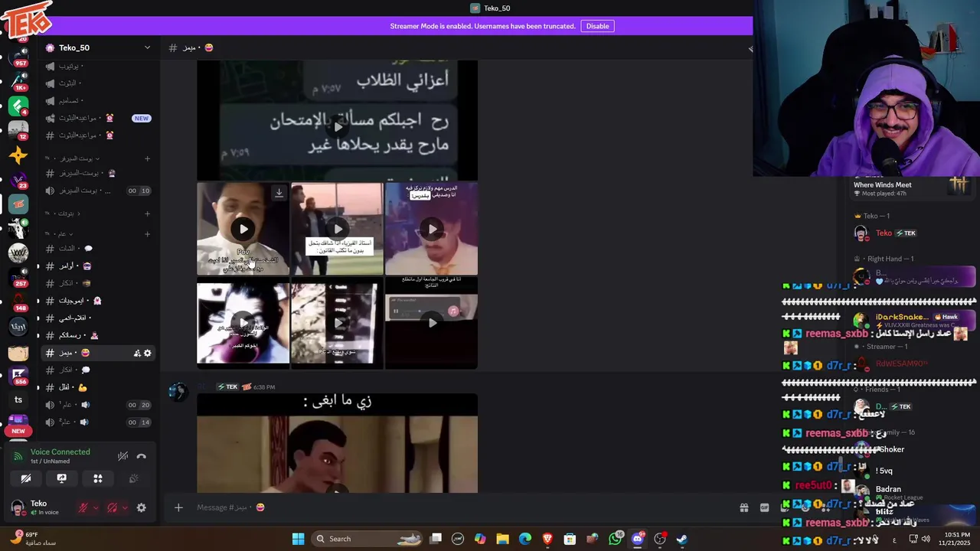Viewport: 980px width, 551px height.
Task: Create channel in عام category
Action: pos(148,234)
